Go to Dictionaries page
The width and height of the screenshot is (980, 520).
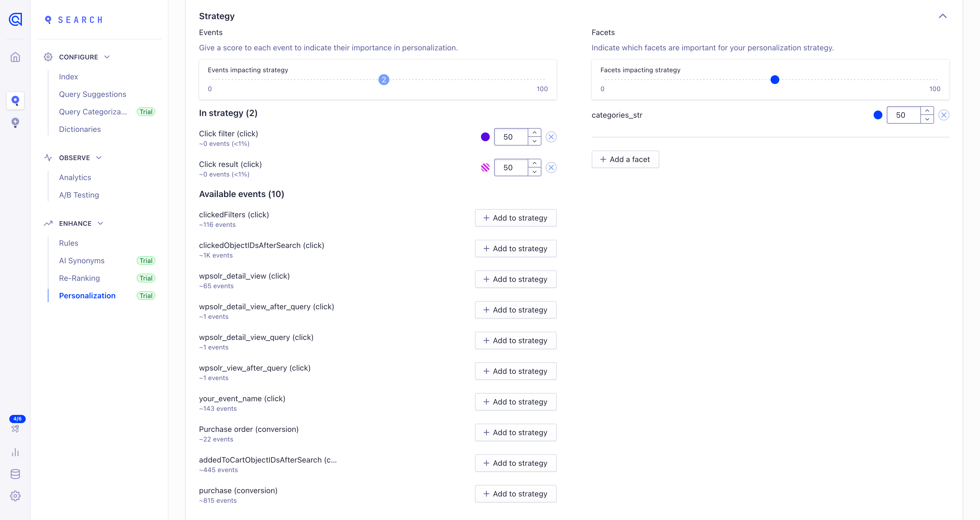80,129
